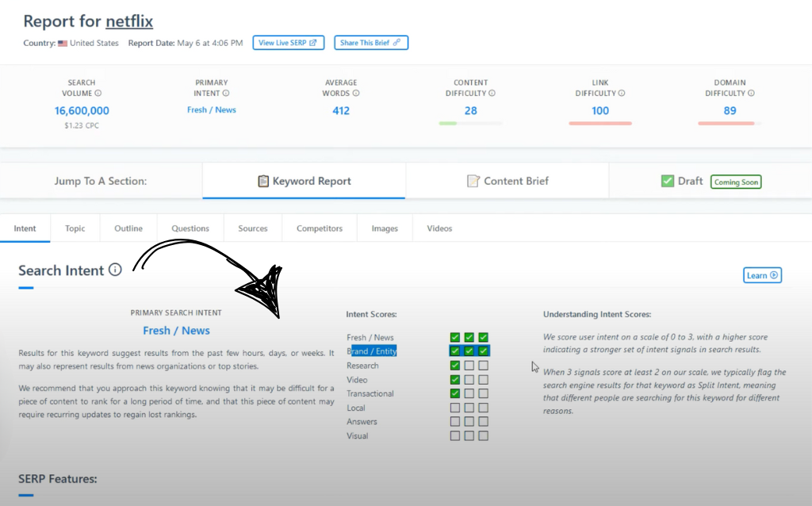The height and width of the screenshot is (506, 812).
Task: Select the Competitors tab
Action: 320,228
